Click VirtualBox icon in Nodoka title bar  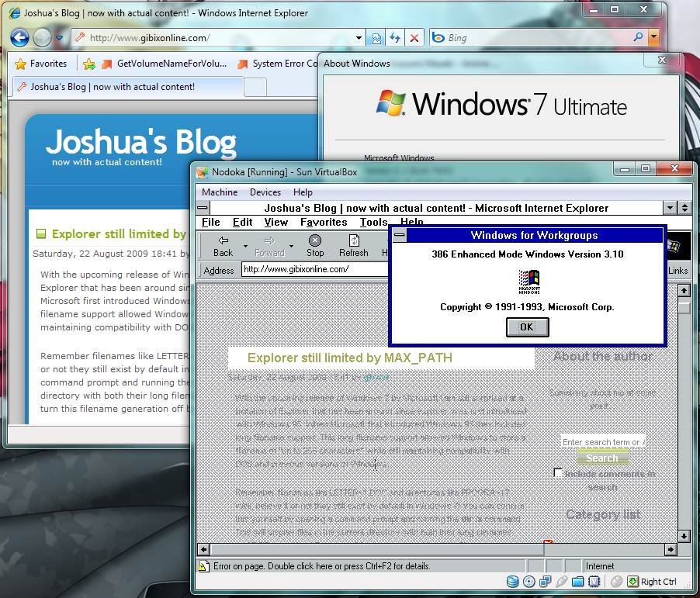click(x=203, y=172)
